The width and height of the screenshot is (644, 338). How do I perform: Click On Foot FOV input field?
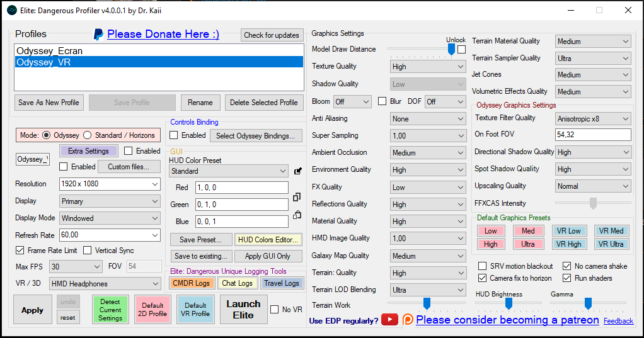coord(593,135)
